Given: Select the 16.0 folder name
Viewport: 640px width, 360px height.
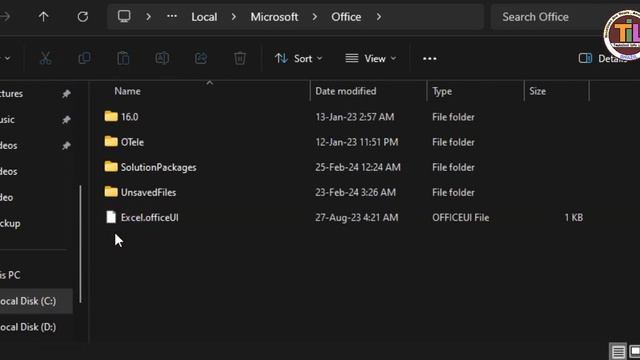Looking at the screenshot, I should coord(129,117).
